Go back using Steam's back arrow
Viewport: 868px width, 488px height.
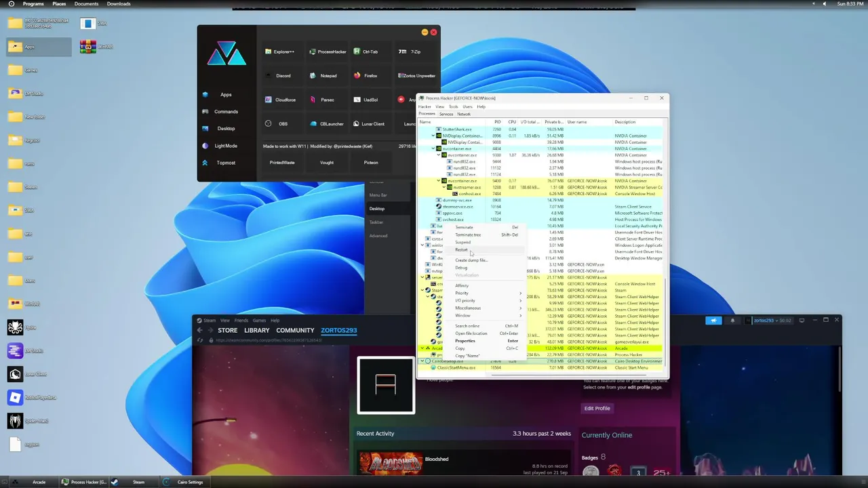point(199,330)
